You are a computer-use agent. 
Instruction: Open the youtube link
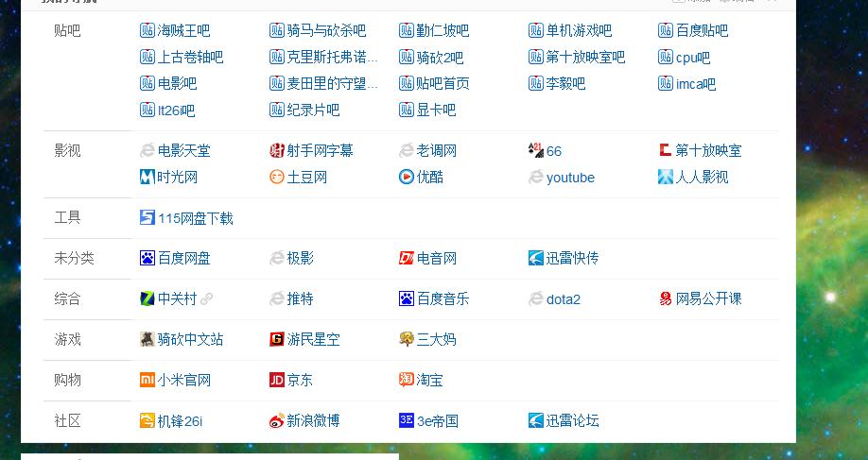[570, 178]
